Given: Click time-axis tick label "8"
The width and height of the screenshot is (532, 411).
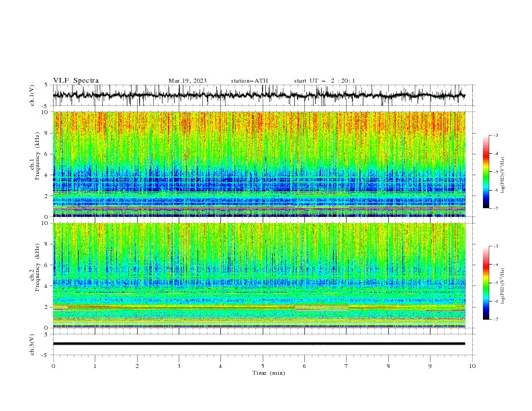Looking at the screenshot, I should pos(388,366).
